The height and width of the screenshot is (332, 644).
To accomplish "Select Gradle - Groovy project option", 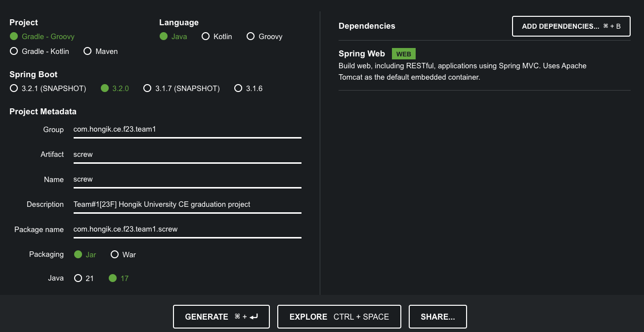I will point(42,37).
